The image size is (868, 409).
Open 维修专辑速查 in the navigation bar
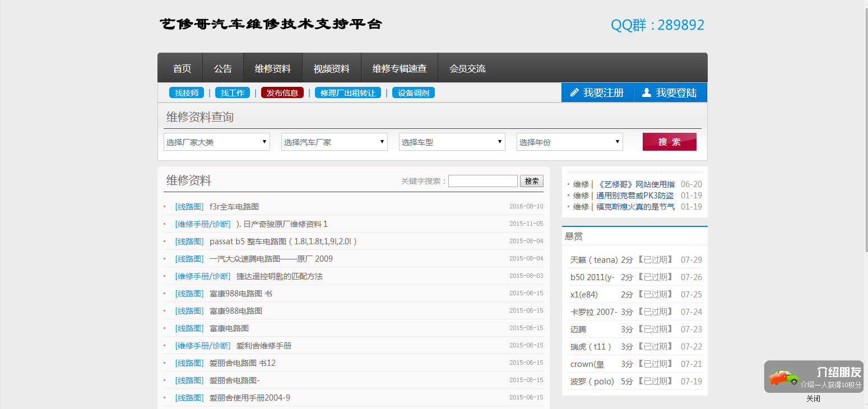tap(400, 68)
